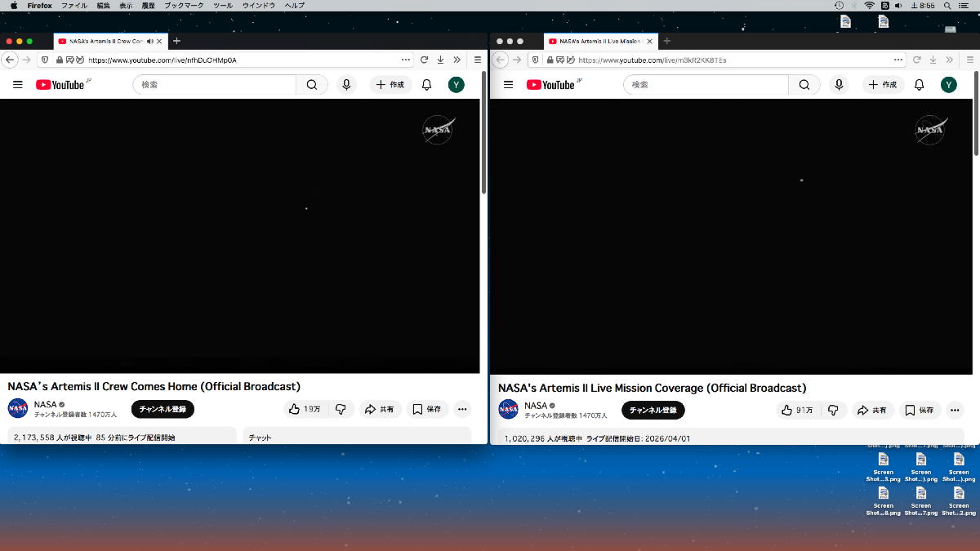Reload the page in right Firefox window

tap(916, 60)
